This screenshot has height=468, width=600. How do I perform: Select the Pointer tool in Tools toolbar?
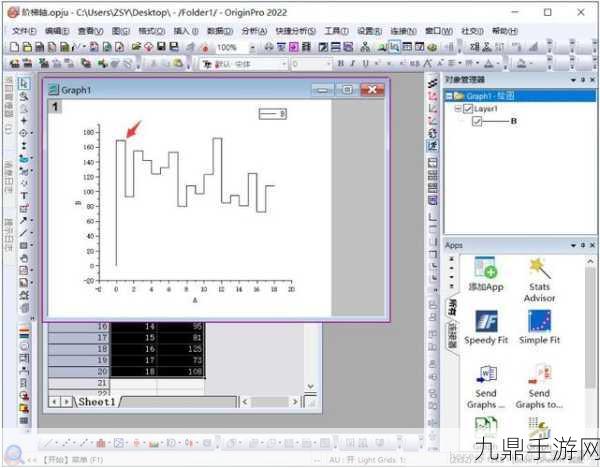click(x=24, y=83)
